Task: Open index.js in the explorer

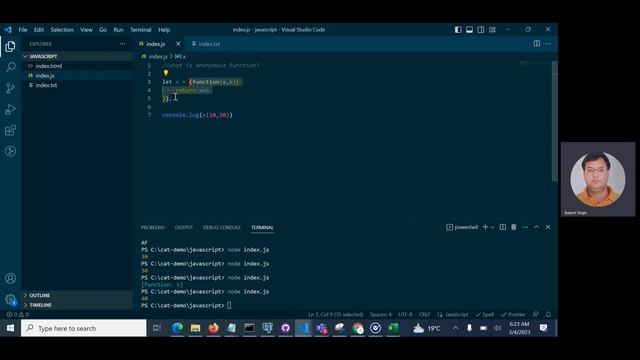Action: click(x=77, y=76)
